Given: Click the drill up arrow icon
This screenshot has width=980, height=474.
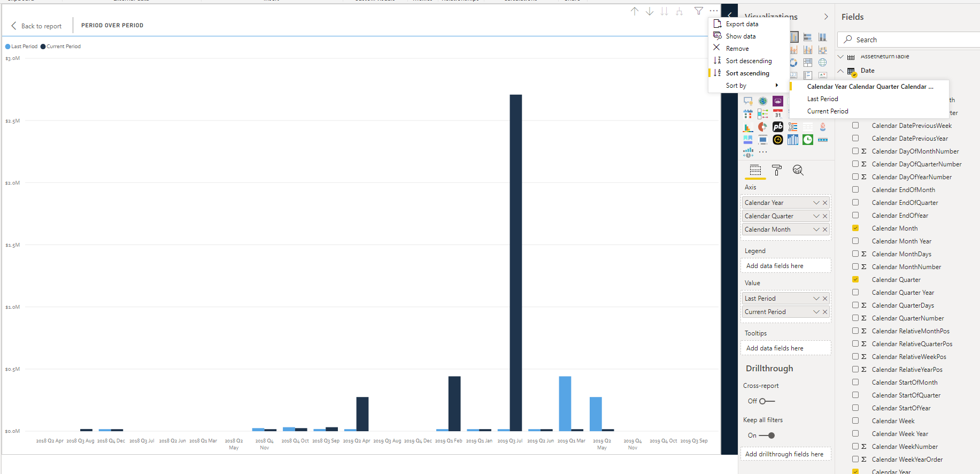Looking at the screenshot, I should pyautogui.click(x=635, y=11).
